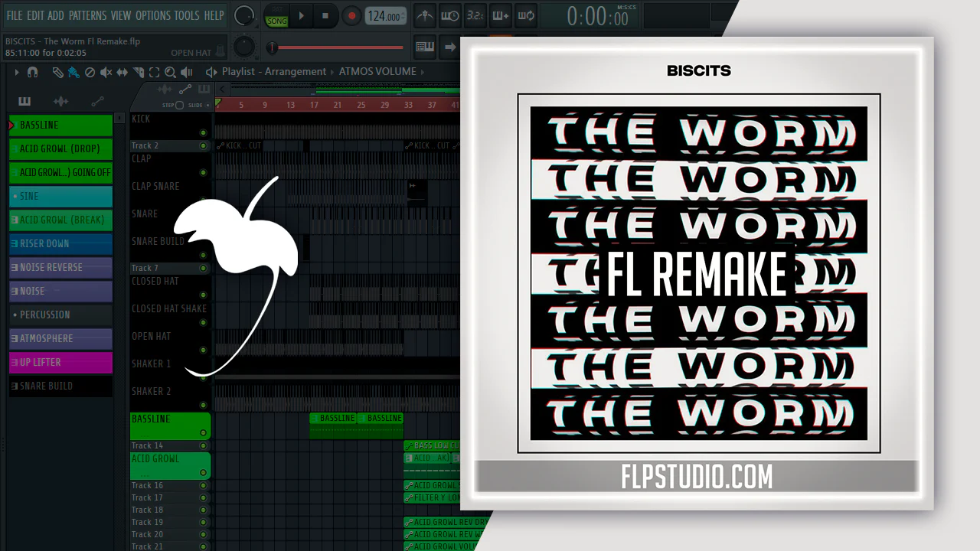The image size is (980, 551).
Task: Click the 124.000 tempo field
Action: pyautogui.click(x=385, y=16)
